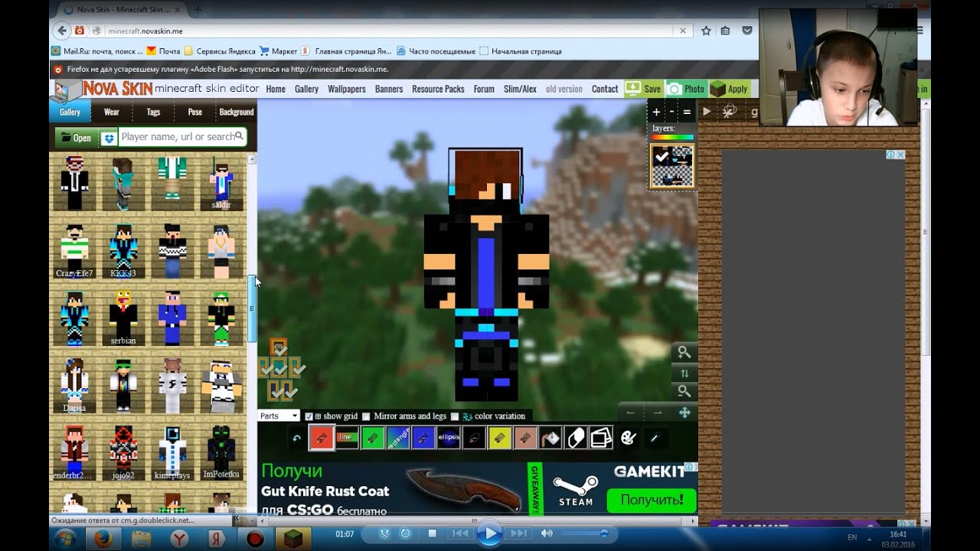Choose the gradient brush tool
This screenshot has height=551, width=980.
[x=398, y=438]
